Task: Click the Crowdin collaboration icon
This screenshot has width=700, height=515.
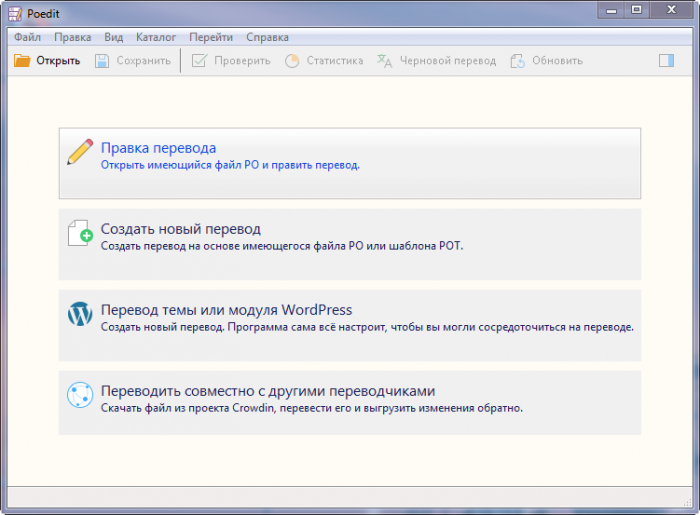Action: click(80, 396)
